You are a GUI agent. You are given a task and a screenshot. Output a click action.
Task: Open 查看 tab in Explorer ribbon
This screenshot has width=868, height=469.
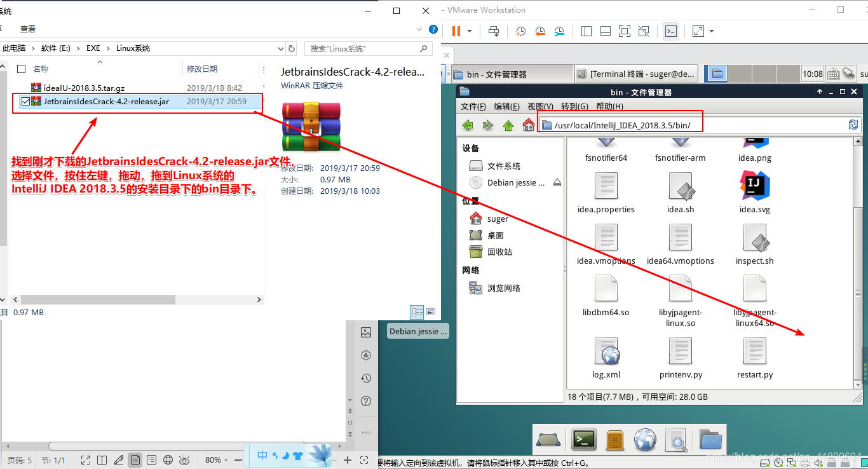[28, 29]
